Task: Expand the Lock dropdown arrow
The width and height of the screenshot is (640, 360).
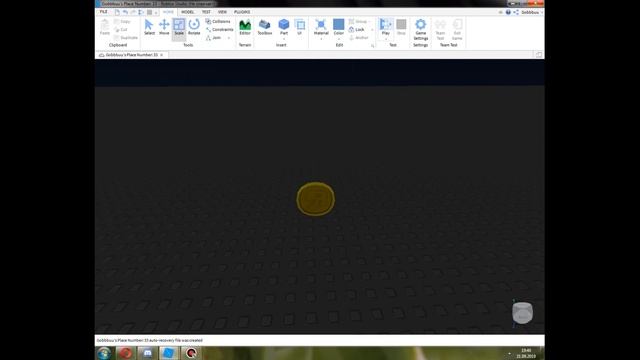Action: 372,29
